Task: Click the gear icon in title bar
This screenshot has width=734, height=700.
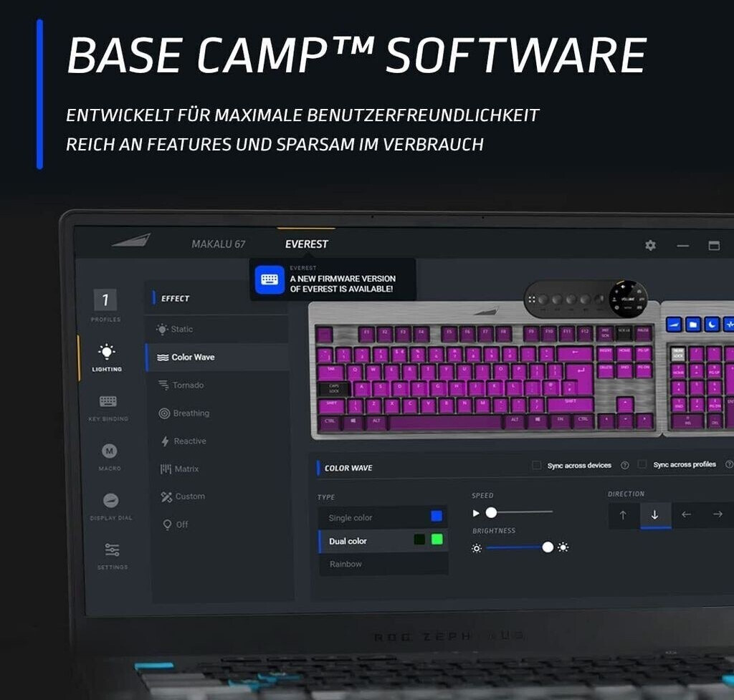Action: click(650, 245)
